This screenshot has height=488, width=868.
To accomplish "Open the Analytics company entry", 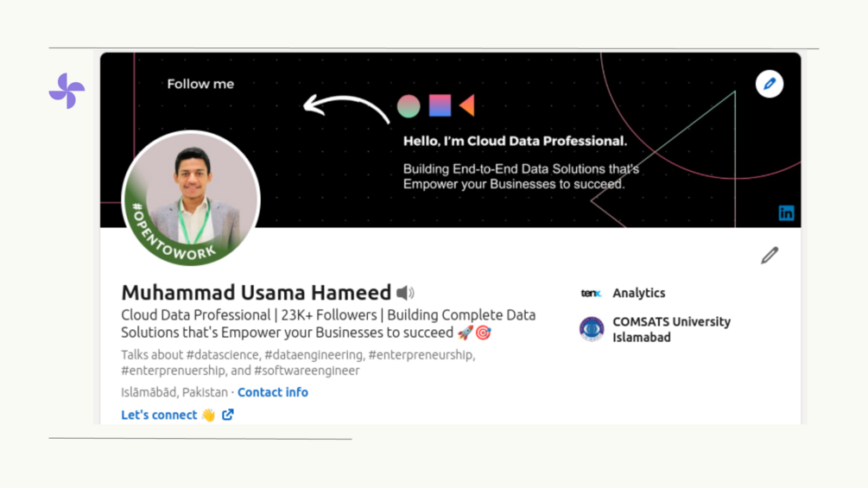I will (638, 293).
